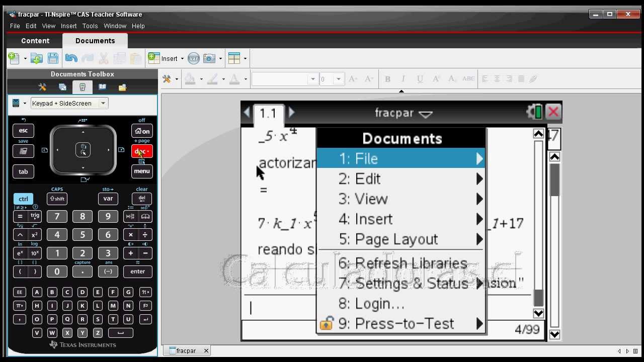Click the templates key on keypad
The image size is (644, 362).
[130, 216]
